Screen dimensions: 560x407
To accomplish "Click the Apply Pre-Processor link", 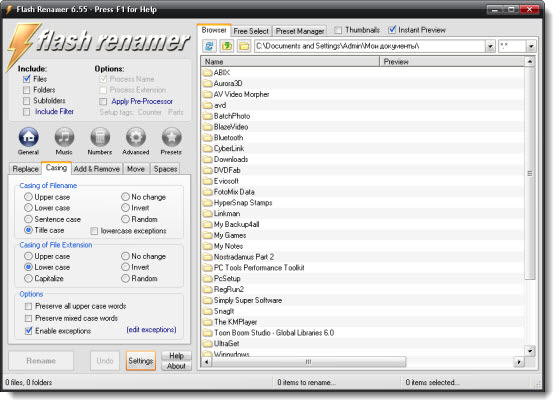I will pyautogui.click(x=142, y=102).
